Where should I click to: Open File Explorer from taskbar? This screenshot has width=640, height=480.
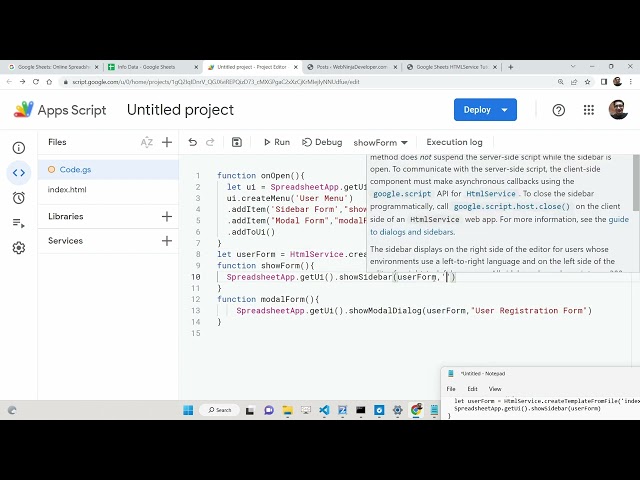click(x=287, y=410)
